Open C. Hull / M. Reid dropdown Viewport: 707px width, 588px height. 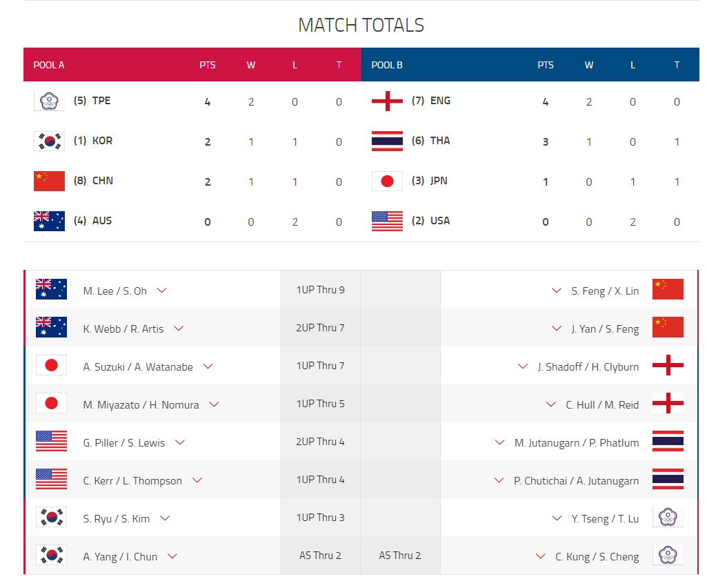coord(551,404)
